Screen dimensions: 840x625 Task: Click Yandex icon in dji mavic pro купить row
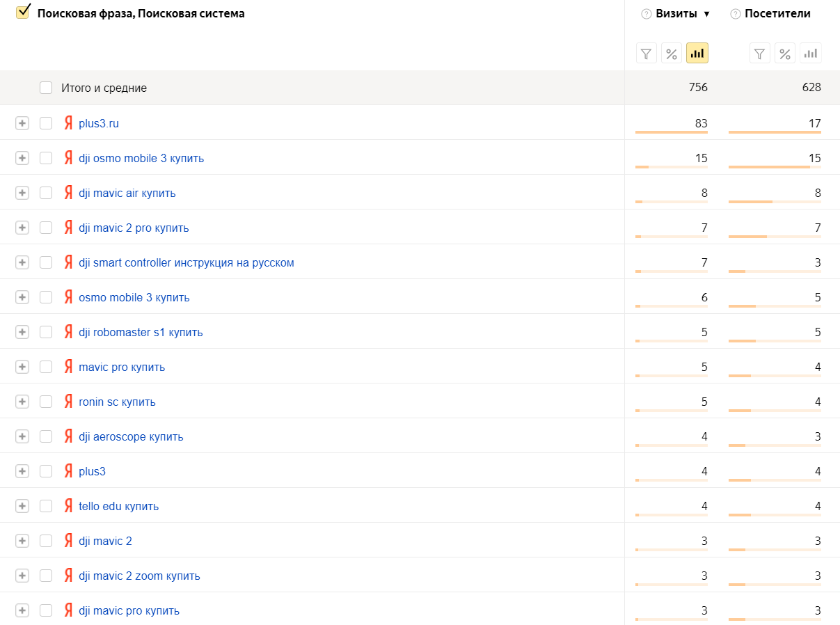click(68, 610)
